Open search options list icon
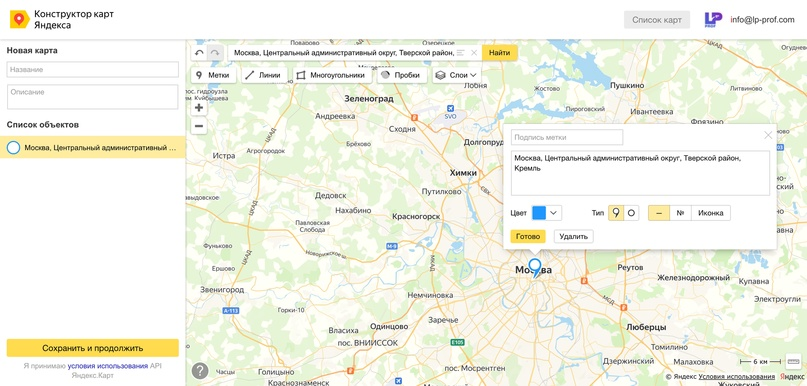Screen dimensions: 807x386 [461, 52]
